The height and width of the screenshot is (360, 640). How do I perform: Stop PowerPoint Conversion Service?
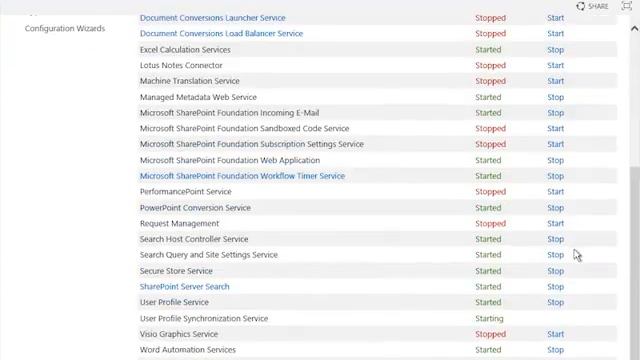(x=556, y=208)
